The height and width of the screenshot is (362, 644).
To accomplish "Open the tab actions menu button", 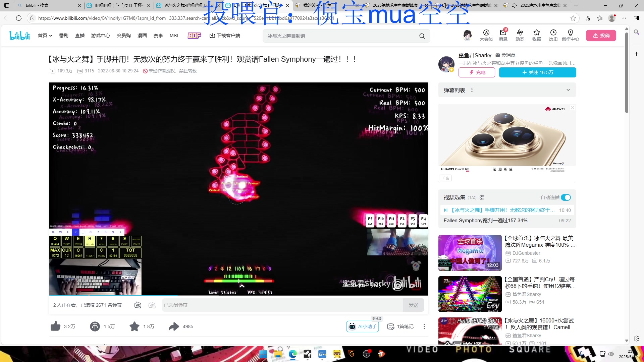I will click(7, 5).
